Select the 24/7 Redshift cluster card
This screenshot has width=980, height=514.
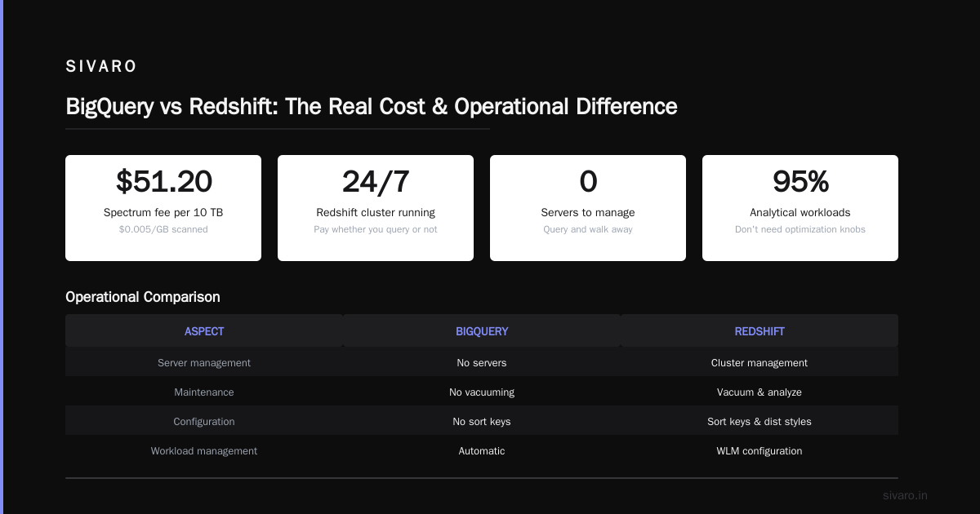click(x=376, y=208)
